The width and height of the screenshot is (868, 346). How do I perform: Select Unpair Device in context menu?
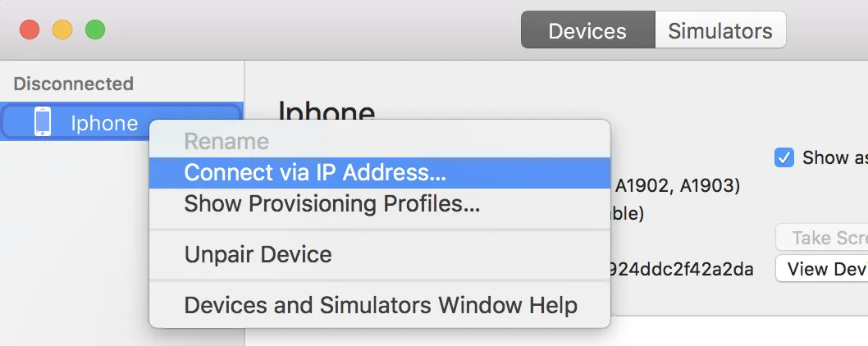258,254
